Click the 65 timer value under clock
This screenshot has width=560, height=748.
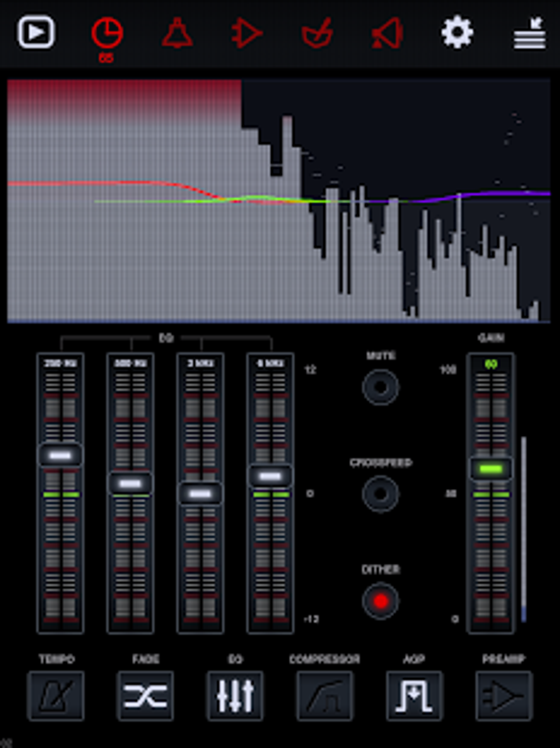coord(106,57)
